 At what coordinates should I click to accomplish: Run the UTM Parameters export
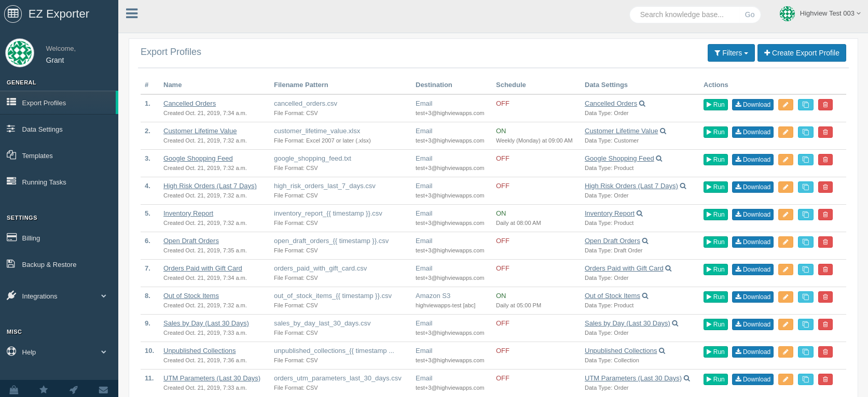click(715, 379)
